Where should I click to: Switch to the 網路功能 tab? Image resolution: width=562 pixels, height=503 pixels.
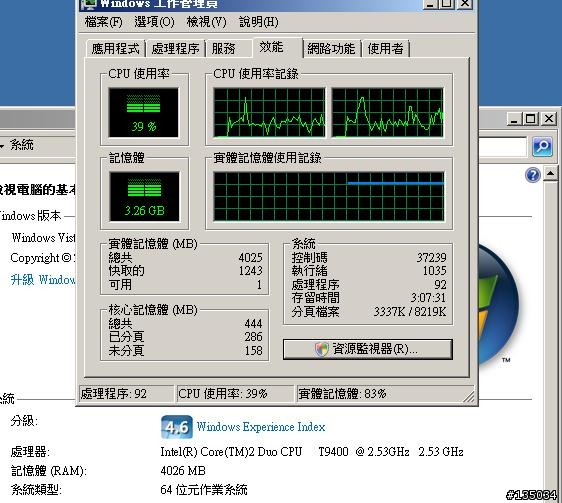331,48
